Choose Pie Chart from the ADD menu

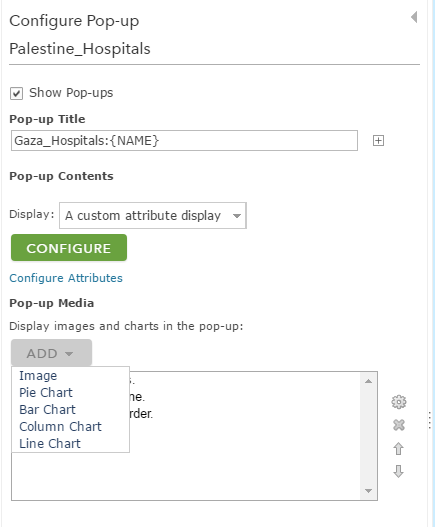coord(46,393)
